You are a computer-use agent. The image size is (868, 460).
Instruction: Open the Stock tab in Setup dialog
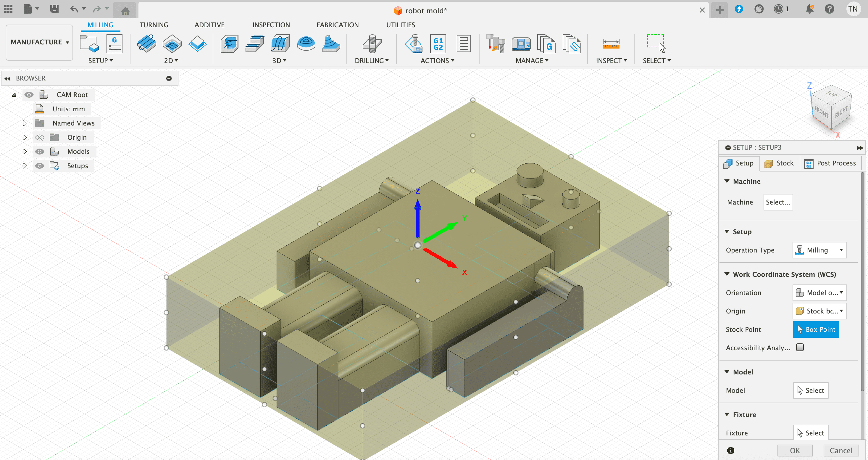779,163
